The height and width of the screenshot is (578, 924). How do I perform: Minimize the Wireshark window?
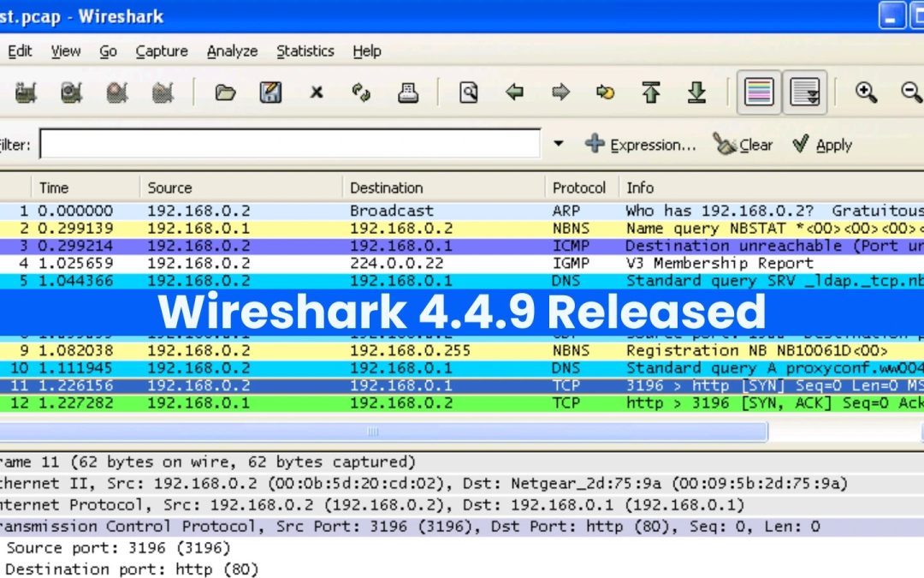click(891, 15)
